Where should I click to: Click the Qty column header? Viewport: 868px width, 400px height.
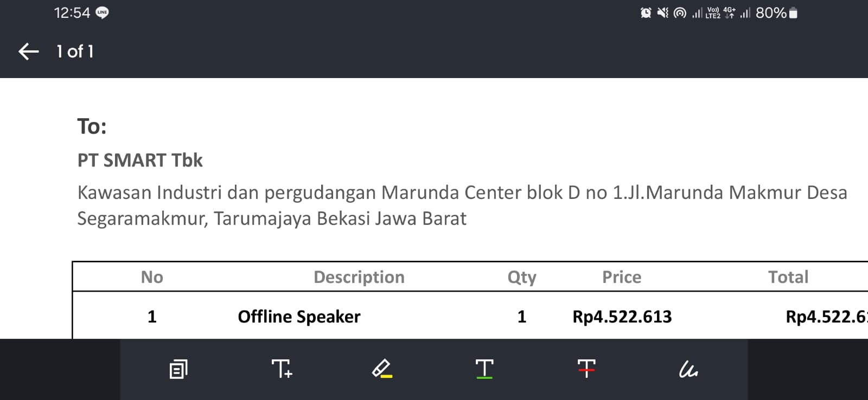point(522,277)
